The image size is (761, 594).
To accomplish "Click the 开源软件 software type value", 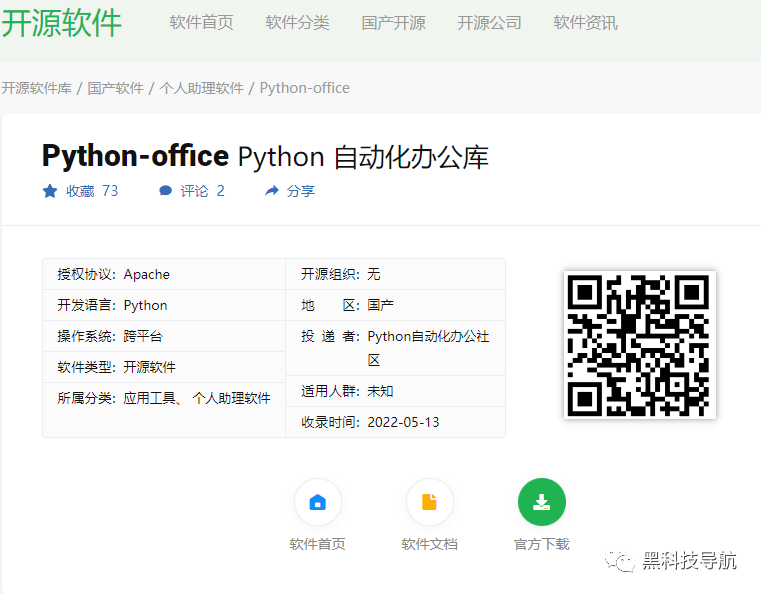I will [149, 367].
